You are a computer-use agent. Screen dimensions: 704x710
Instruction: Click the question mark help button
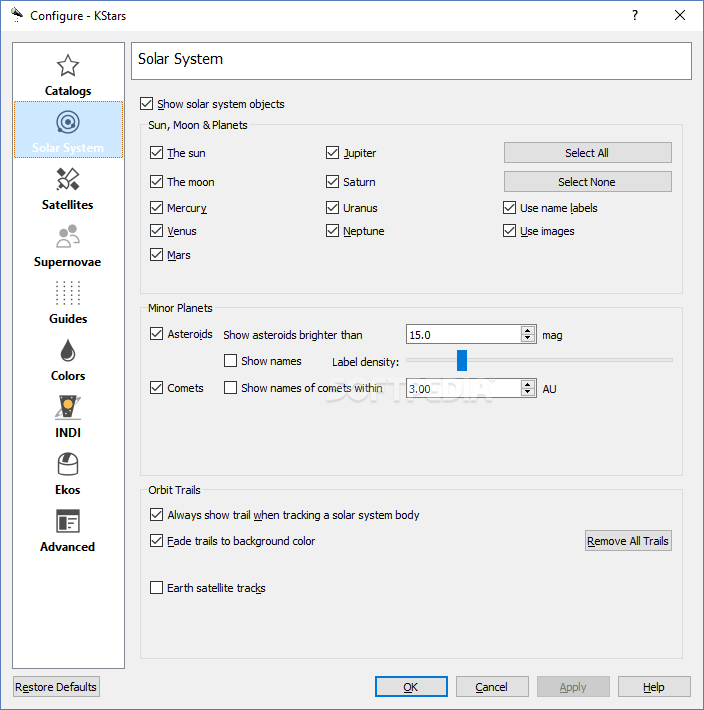click(x=635, y=15)
